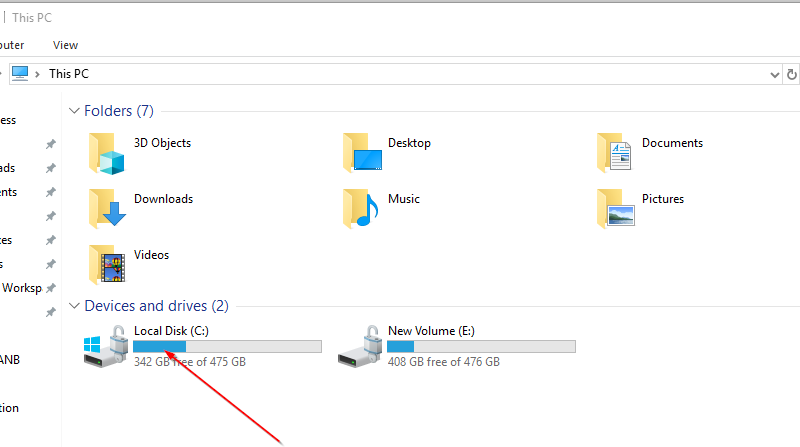
Task: Click the Documents folder label
Action: pos(672,143)
